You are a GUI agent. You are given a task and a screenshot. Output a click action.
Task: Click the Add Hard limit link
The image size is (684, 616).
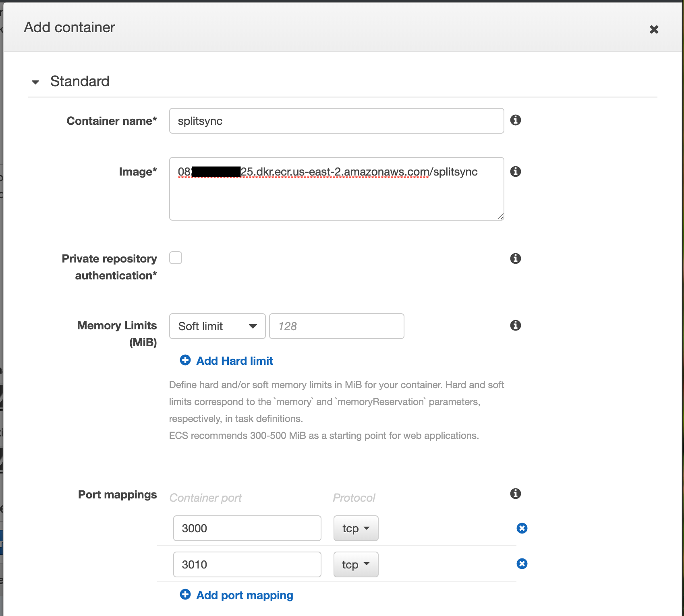pos(234,361)
